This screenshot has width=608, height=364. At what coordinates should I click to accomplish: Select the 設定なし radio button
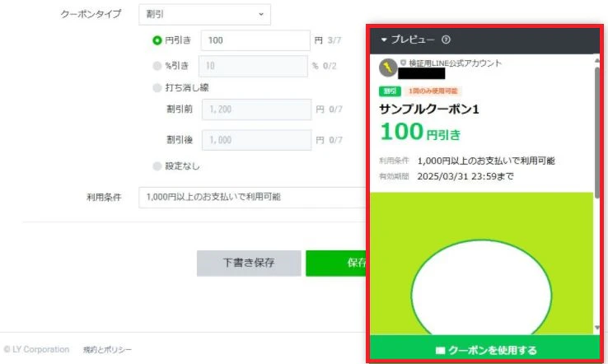[157, 166]
